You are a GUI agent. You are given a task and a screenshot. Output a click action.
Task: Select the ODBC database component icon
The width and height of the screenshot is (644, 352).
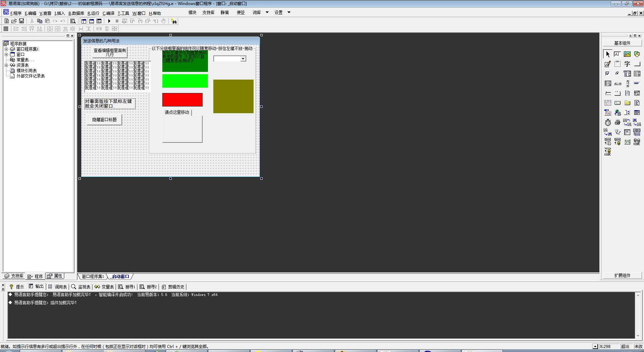tap(637, 142)
